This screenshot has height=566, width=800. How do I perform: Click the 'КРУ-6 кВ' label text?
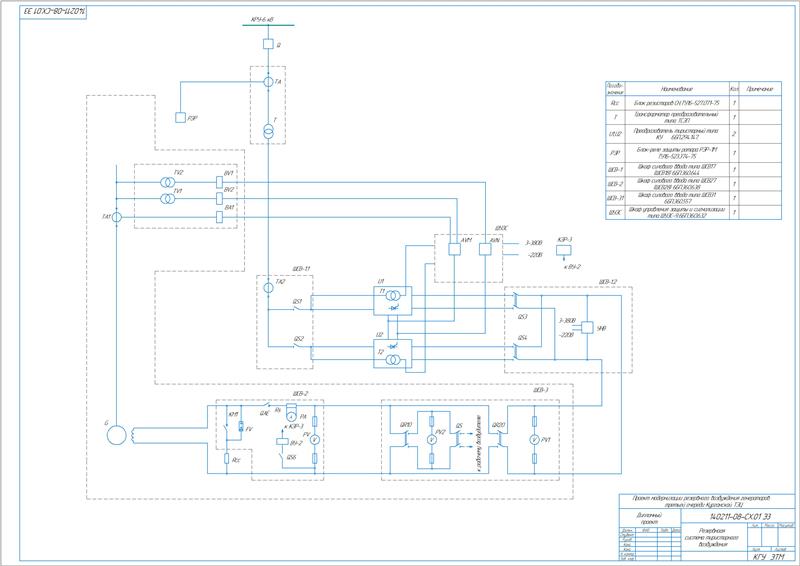coord(262,19)
